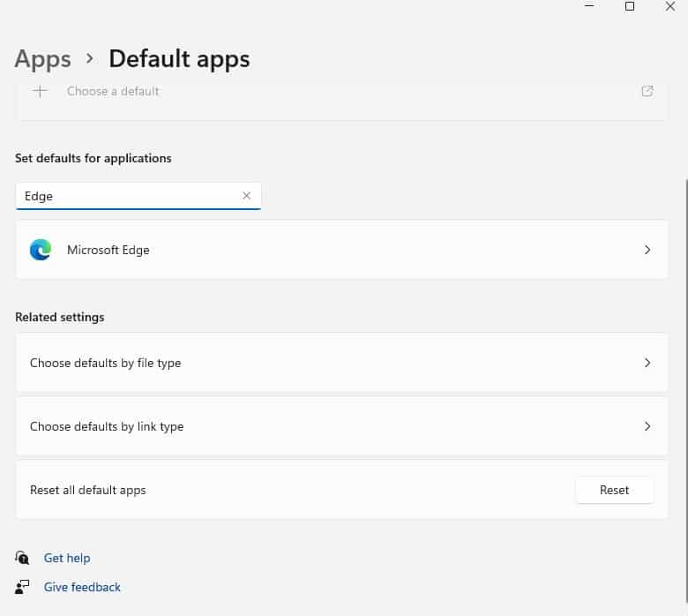Select the Set defaults for applications heading

coord(93,159)
